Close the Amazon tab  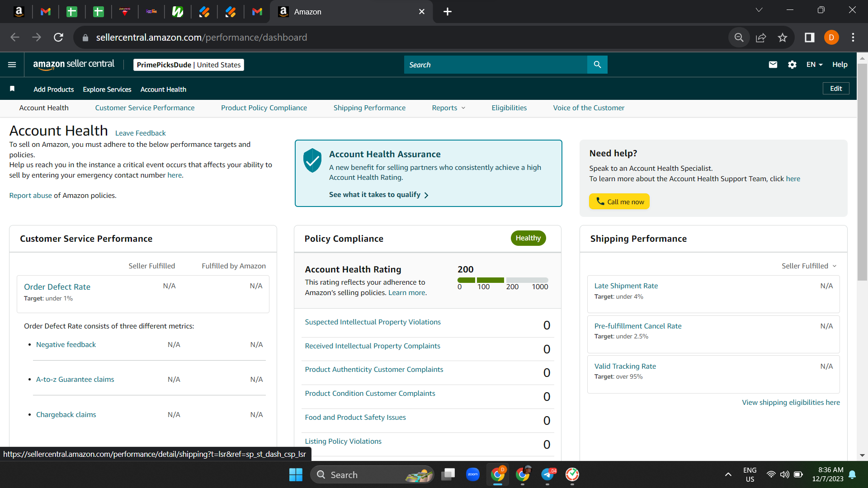[x=422, y=12]
